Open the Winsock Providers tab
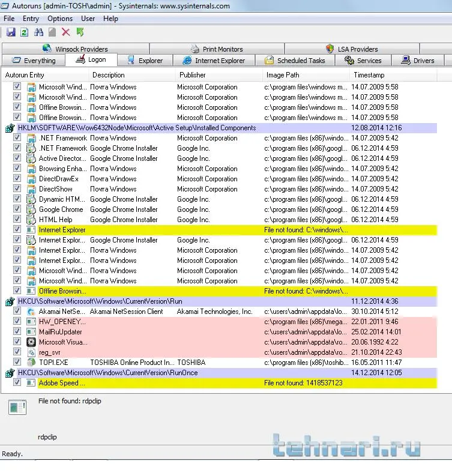 coord(76,49)
